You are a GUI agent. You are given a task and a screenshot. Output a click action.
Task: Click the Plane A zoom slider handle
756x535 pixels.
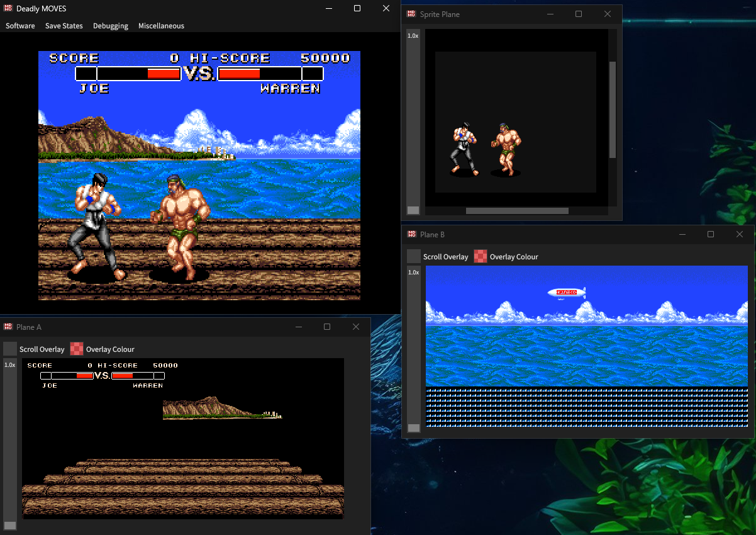click(9, 526)
